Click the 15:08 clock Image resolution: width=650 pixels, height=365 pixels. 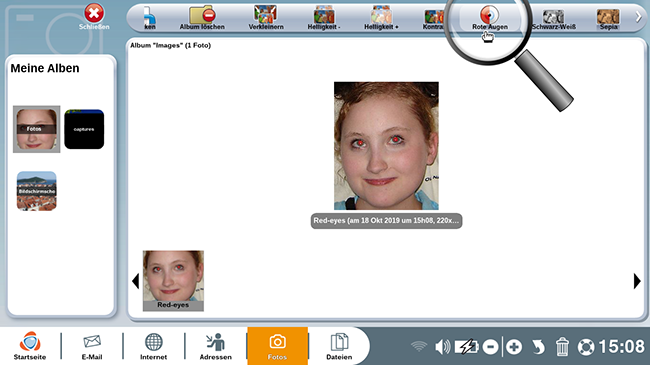pyautogui.click(x=621, y=347)
